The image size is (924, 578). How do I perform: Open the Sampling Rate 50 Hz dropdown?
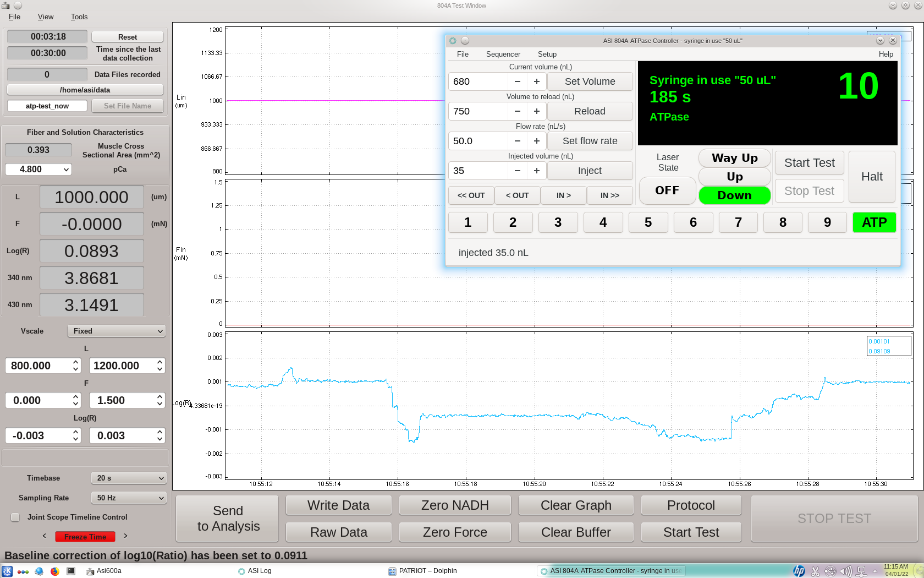129,498
